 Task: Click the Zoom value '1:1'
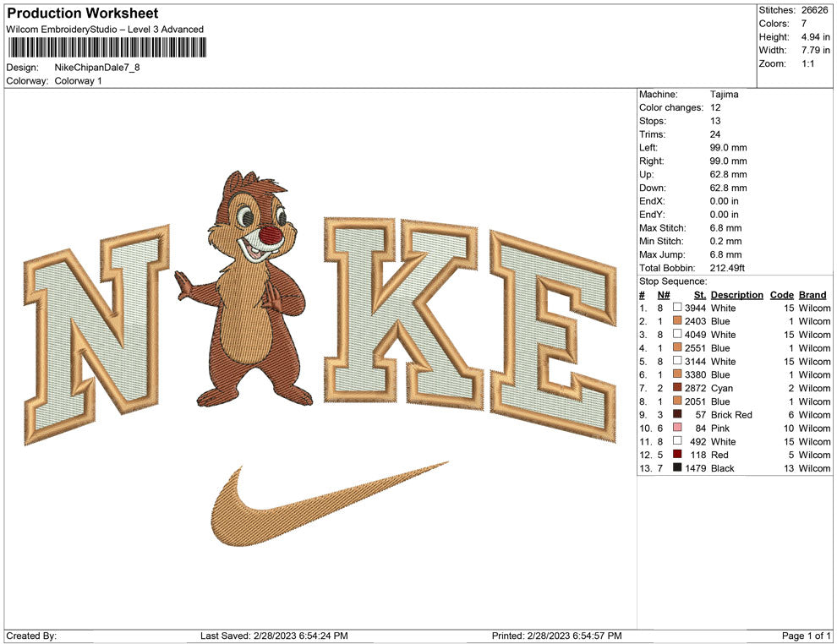[807, 63]
